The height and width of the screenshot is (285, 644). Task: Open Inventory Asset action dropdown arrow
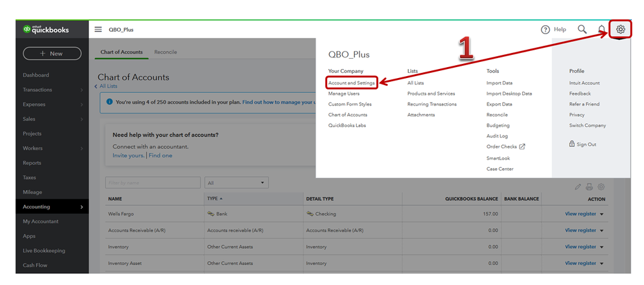pyautogui.click(x=601, y=264)
